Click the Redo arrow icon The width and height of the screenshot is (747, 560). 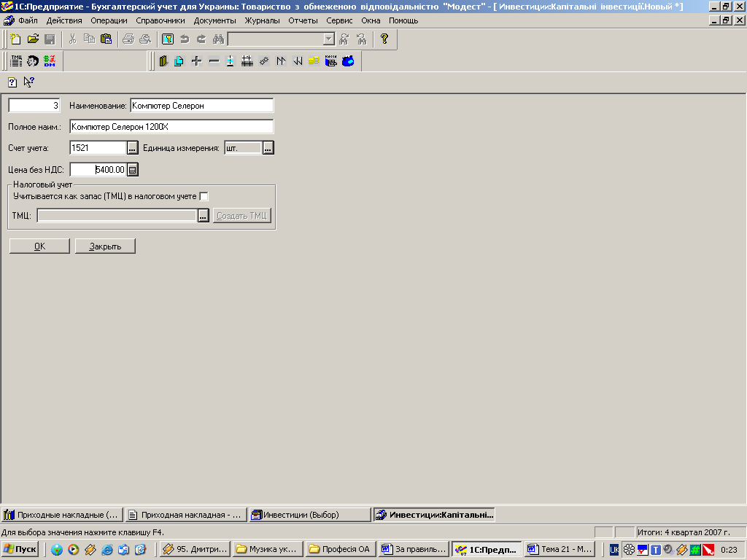201,39
